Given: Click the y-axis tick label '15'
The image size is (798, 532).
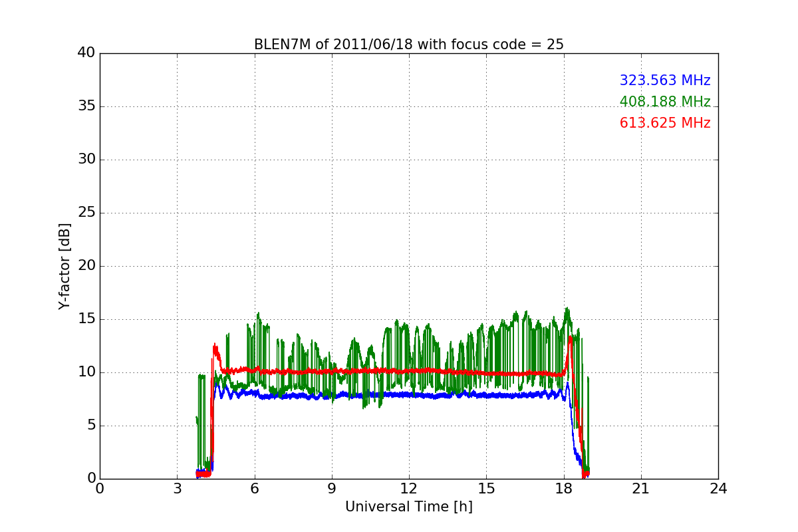Looking at the screenshot, I should coord(86,319).
